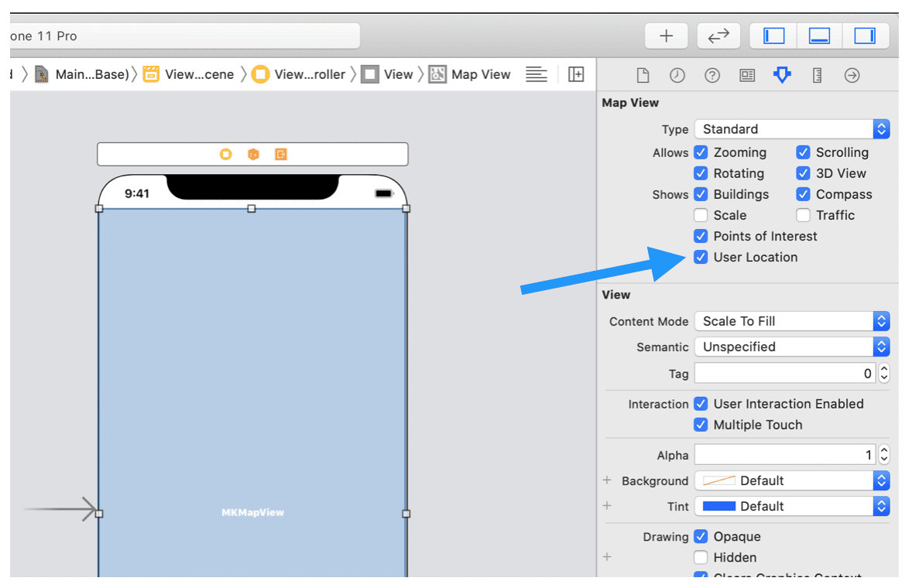Click the Background color swatch
Screen dimensions: 912x588
[x=719, y=480]
